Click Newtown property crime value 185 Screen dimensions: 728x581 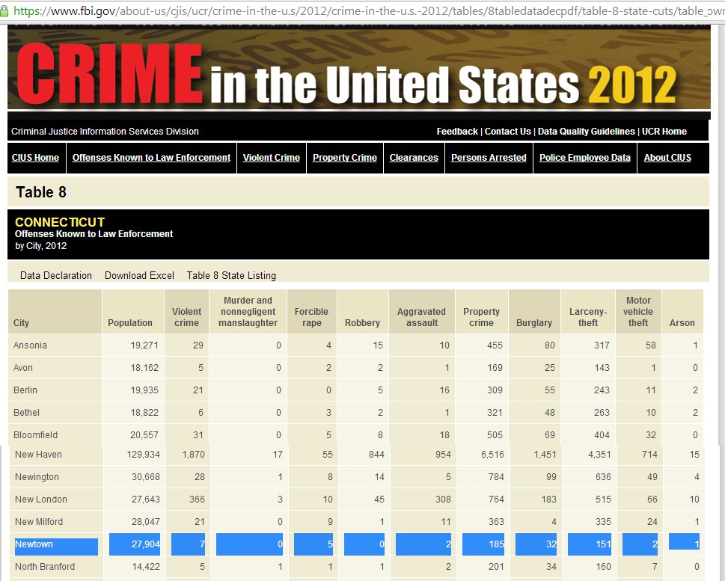tap(496, 544)
